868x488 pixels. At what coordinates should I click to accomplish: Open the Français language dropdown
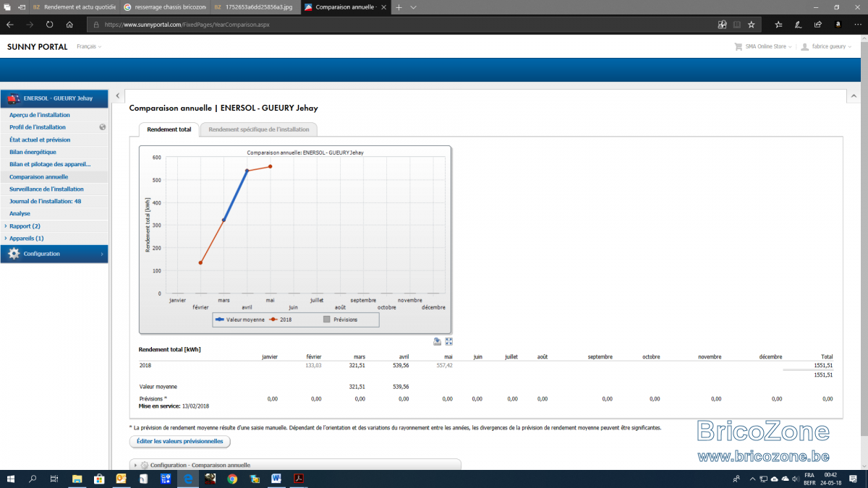tap(89, 46)
